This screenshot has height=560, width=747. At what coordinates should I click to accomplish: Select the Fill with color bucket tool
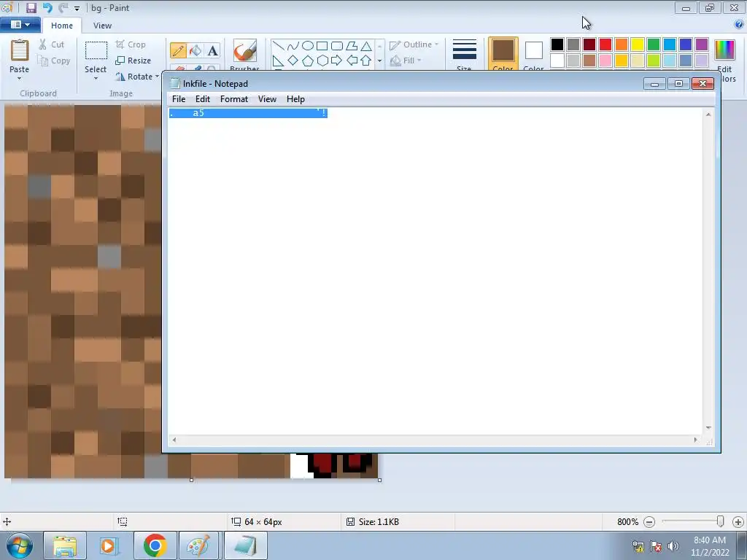(x=196, y=50)
